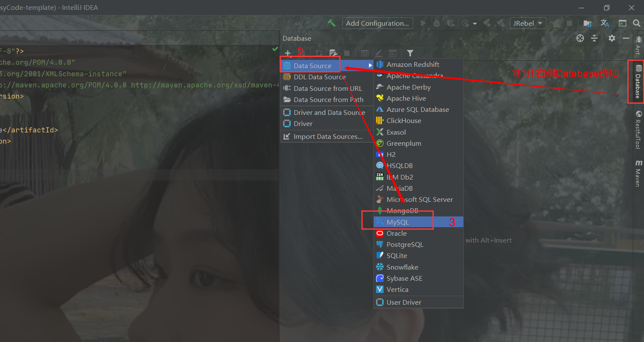644x342 pixels.
Task: Pick SQLite from the list
Action: pos(418,255)
